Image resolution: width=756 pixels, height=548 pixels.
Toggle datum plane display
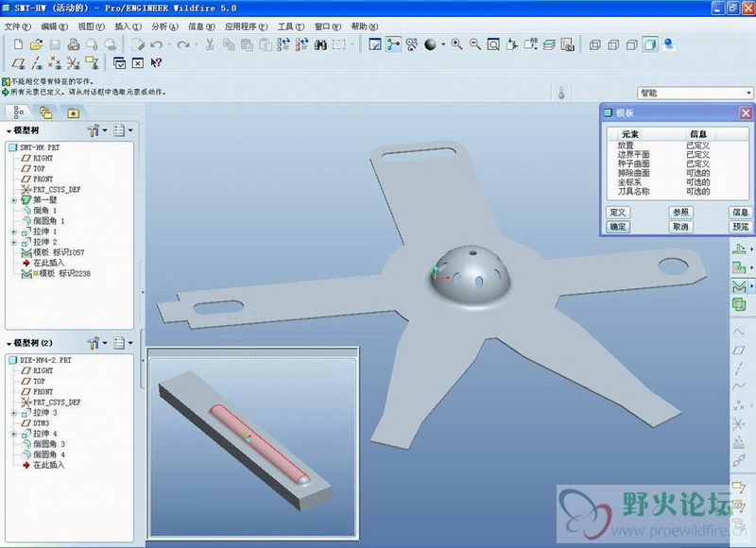coord(18,63)
